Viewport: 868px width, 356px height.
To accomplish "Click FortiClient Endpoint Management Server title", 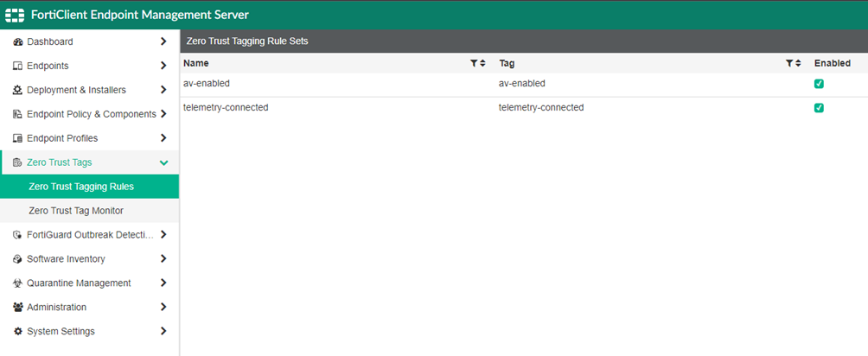I will (140, 15).
